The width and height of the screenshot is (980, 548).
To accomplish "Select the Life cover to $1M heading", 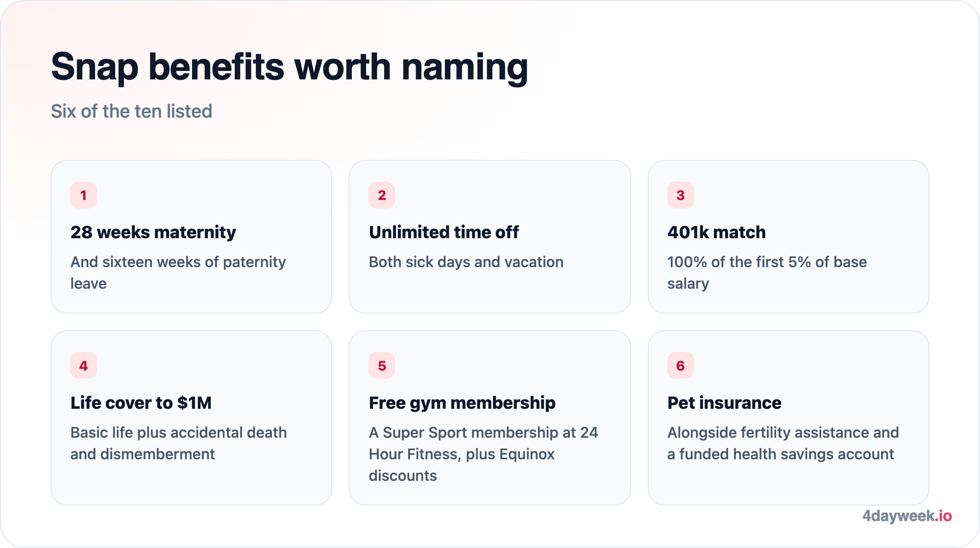I will tap(141, 403).
